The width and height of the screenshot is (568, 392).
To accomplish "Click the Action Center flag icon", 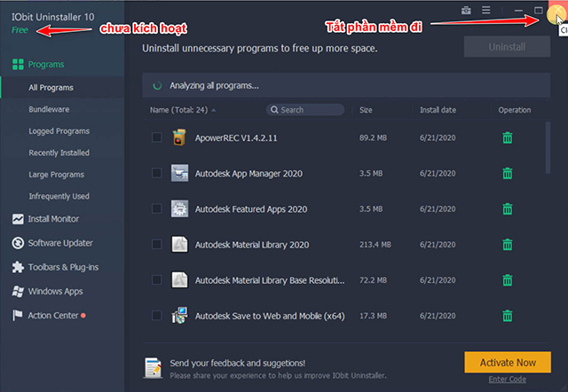I will click(x=18, y=315).
